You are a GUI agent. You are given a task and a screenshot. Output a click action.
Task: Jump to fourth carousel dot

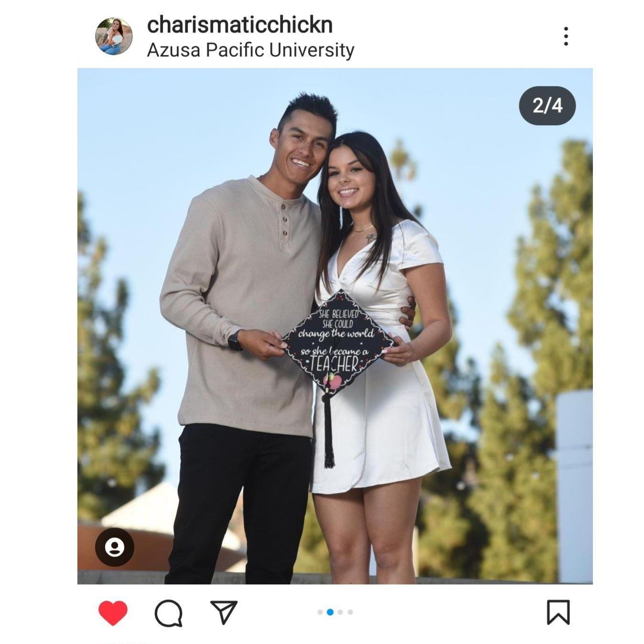coord(350,612)
